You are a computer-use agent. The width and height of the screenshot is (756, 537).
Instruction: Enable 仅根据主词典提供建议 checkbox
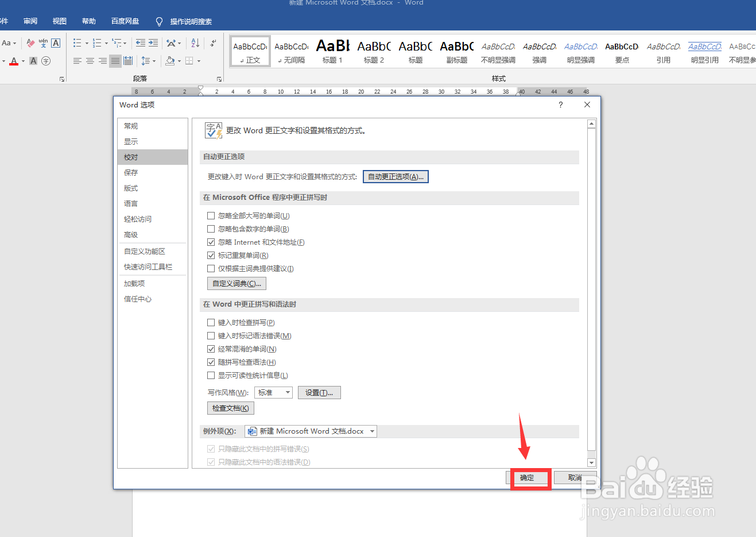tap(211, 269)
